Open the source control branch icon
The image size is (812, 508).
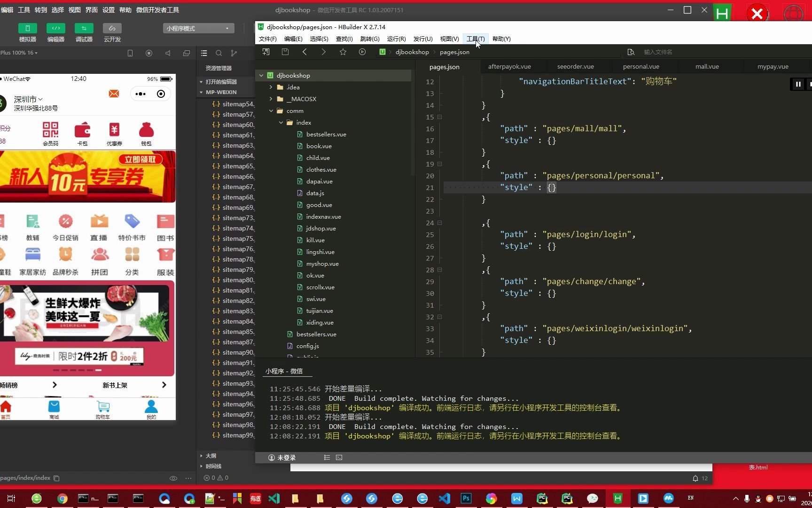click(x=234, y=53)
